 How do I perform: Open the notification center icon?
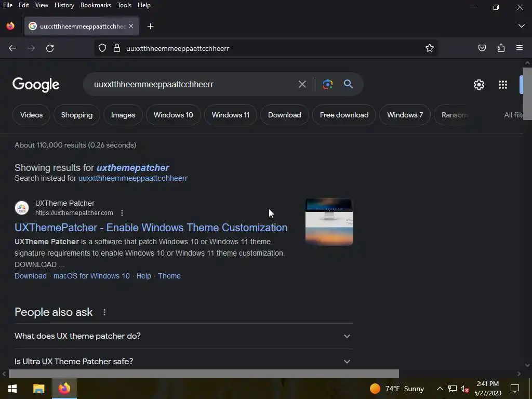[x=515, y=389]
